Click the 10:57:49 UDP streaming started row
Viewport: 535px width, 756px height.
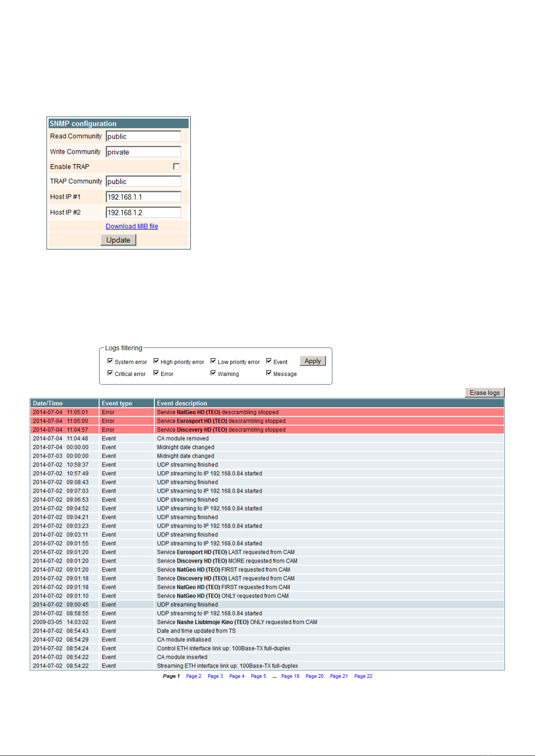(x=267, y=473)
